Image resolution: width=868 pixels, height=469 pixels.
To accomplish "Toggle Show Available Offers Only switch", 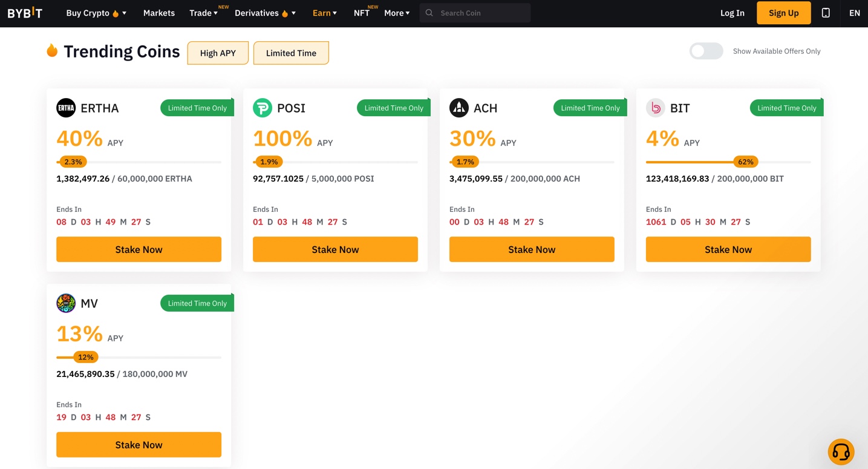I will [x=706, y=51].
